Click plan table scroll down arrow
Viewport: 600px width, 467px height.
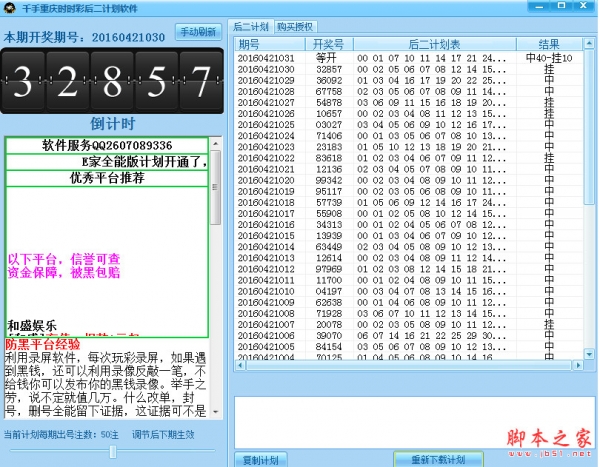pos(589,354)
